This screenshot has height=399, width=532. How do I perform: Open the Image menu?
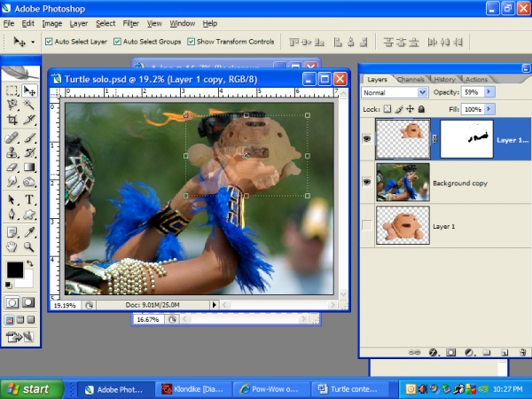52,23
